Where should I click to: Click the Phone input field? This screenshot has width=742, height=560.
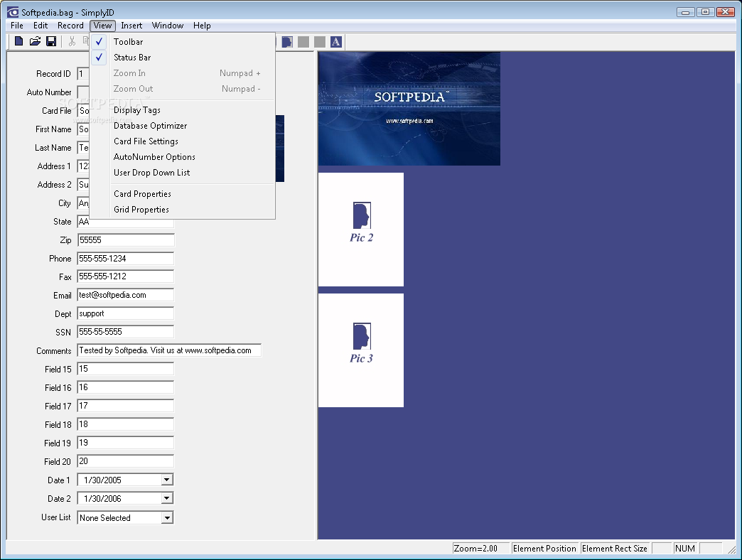(x=125, y=258)
